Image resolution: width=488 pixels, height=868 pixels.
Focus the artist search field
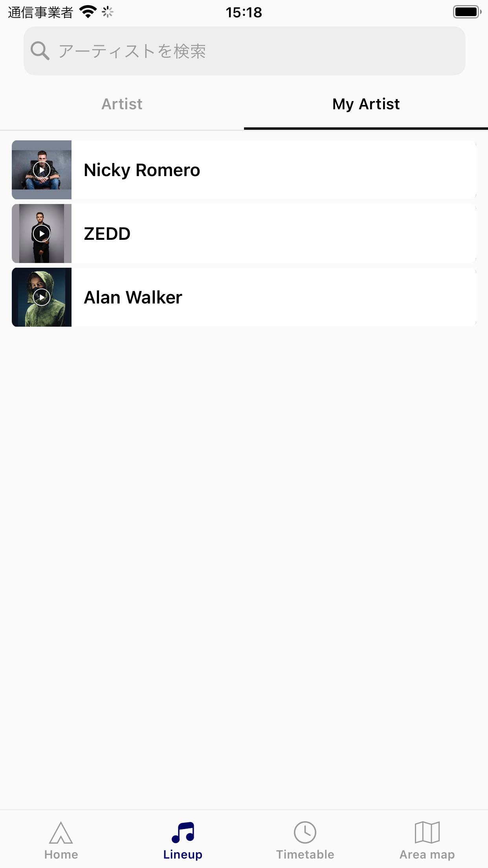[x=255, y=51]
